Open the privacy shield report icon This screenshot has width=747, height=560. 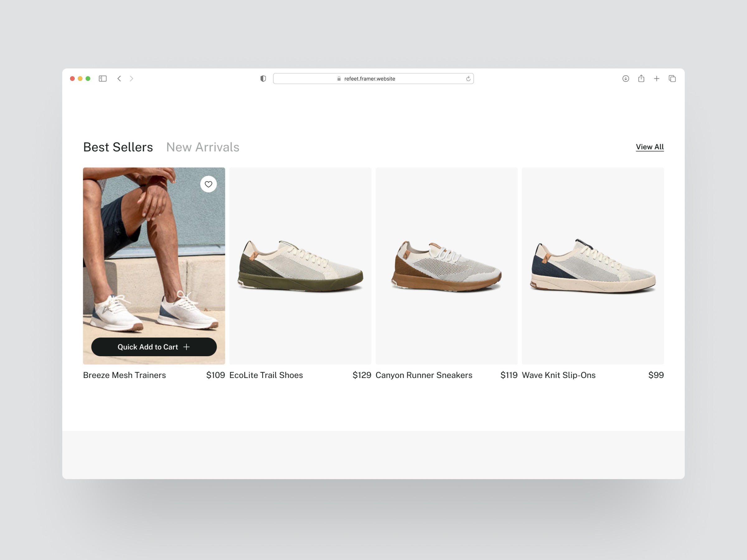click(263, 79)
